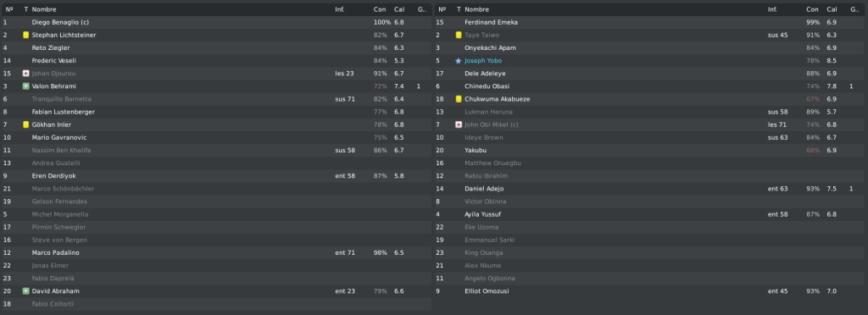Click Gökhan Inler's yellow card icon
Viewport: 868px width, 315px height.
click(x=25, y=124)
